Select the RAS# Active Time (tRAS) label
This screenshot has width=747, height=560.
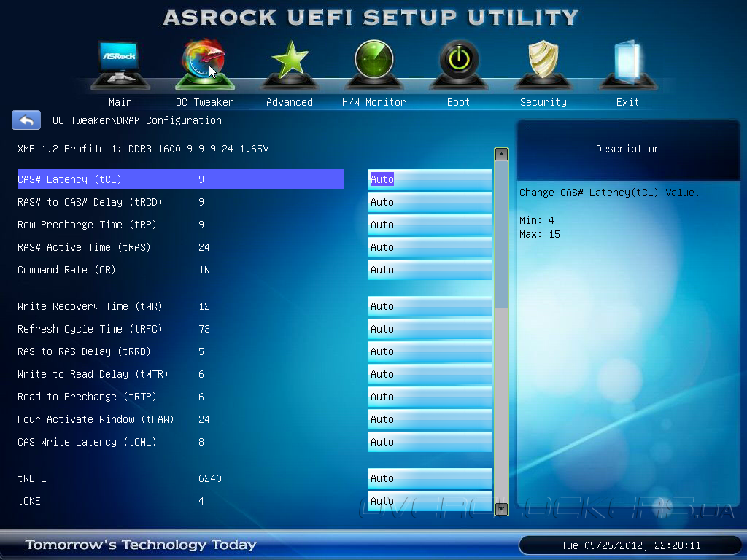click(85, 247)
